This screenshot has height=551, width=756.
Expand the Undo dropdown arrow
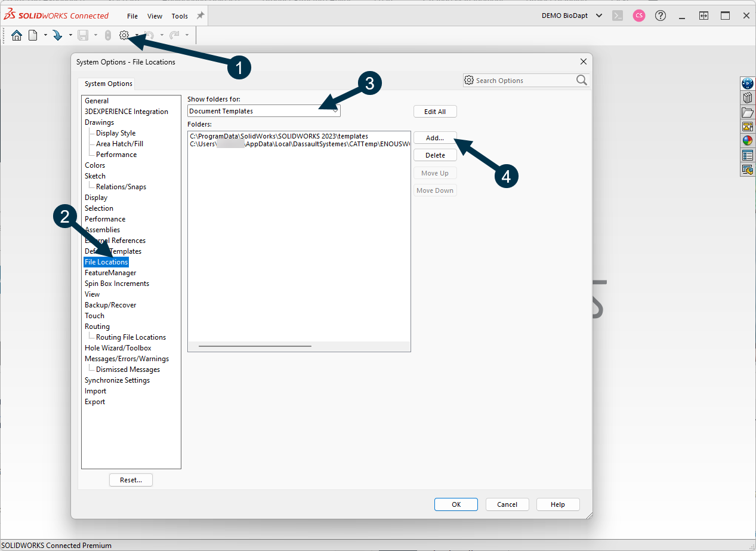tap(162, 35)
